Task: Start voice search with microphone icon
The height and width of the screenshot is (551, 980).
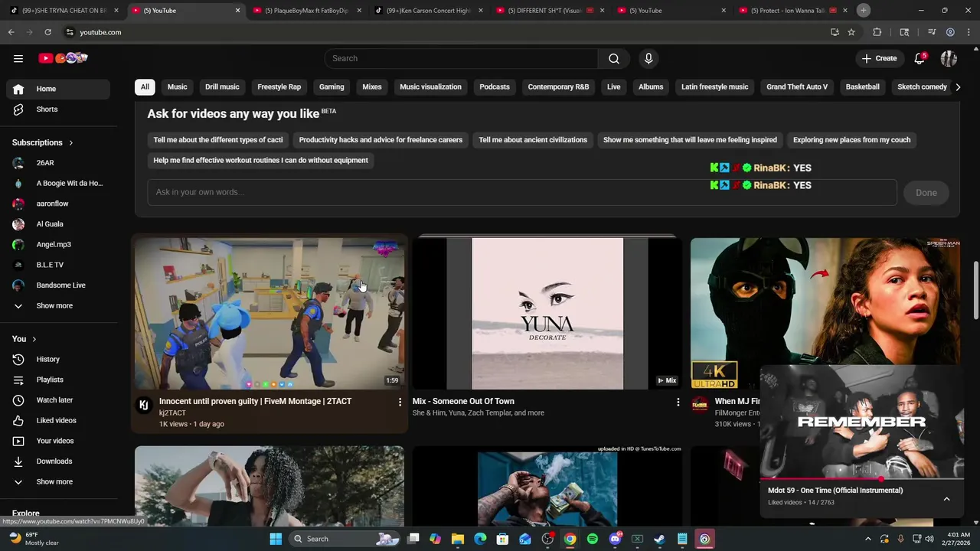Action: point(648,58)
